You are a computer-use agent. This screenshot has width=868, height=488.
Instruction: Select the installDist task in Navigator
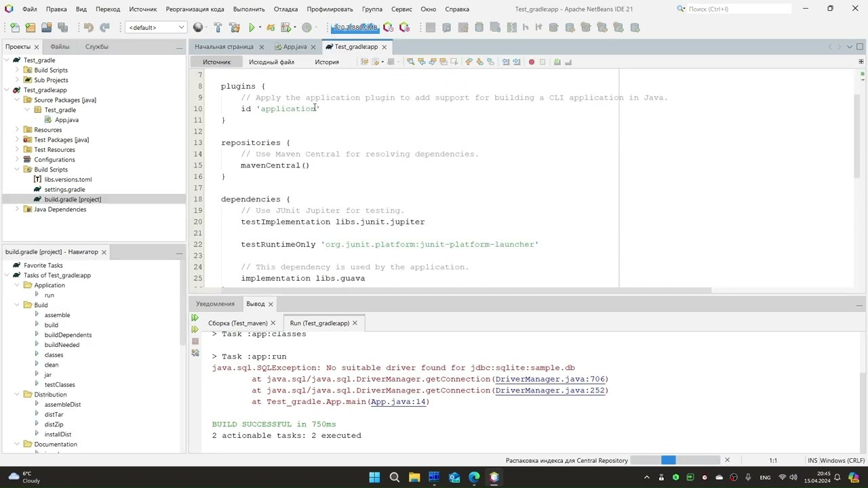click(58, 434)
